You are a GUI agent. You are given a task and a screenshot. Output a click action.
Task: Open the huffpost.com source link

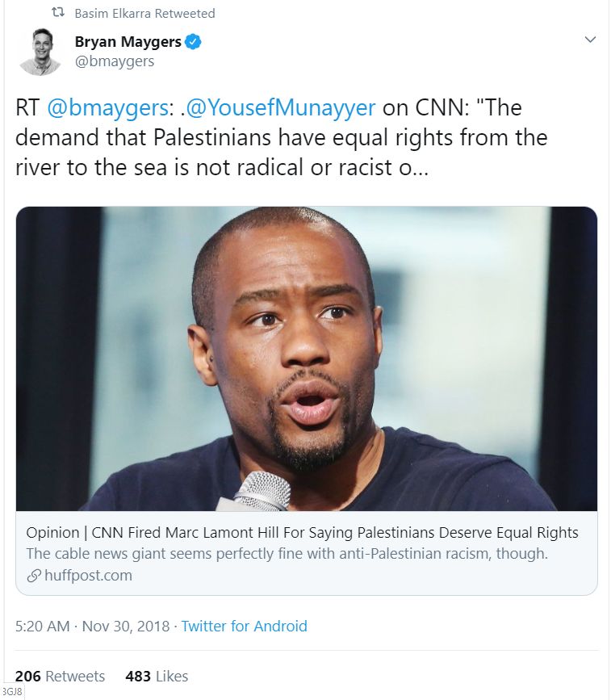(x=89, y=576)
